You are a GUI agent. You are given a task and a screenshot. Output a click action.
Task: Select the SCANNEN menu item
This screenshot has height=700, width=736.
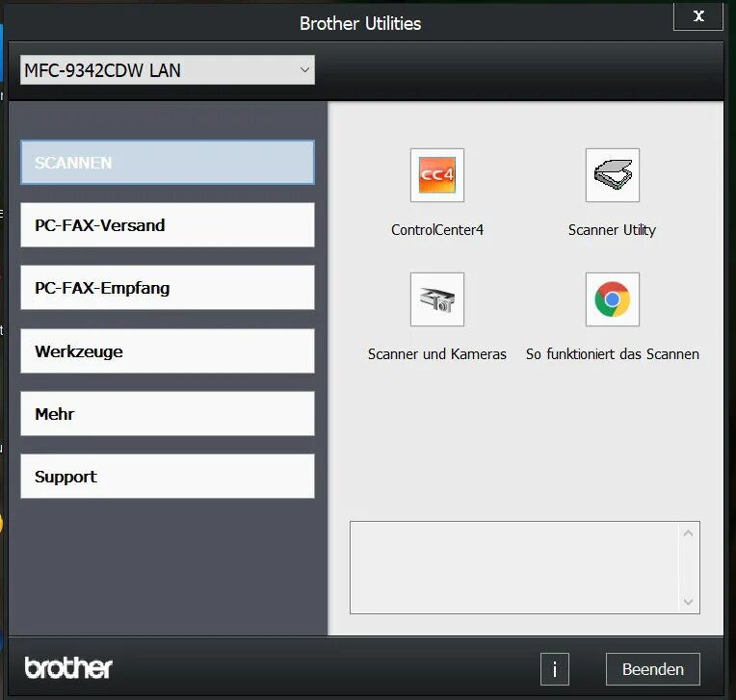pyautogui.click(x=167, y=163)
